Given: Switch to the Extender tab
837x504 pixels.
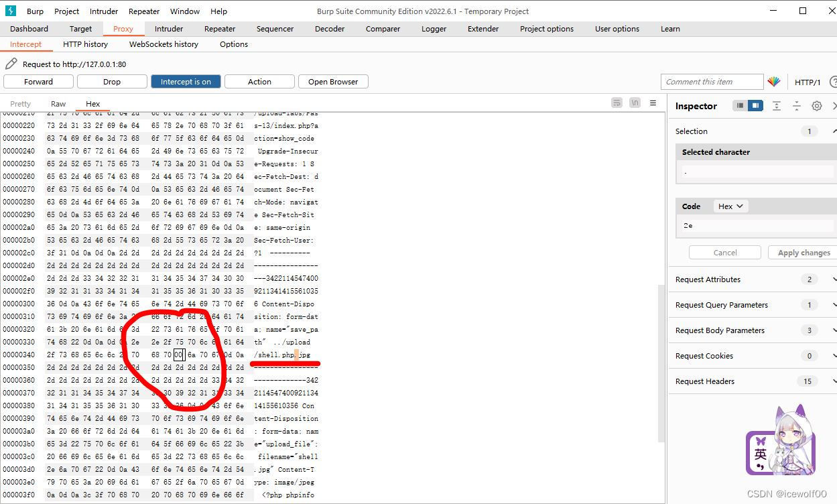Looking at the screenshot, I should point(483,29).
